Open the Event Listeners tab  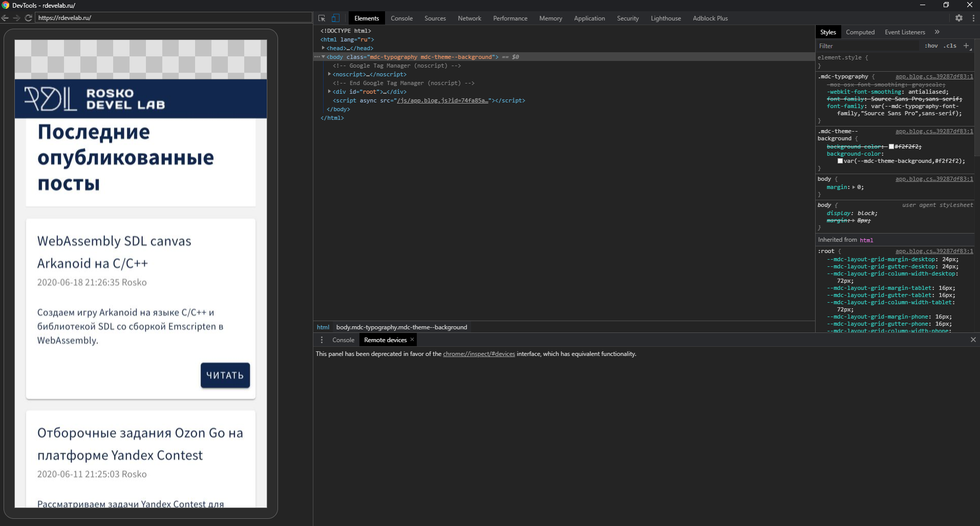tap(905, 32)
